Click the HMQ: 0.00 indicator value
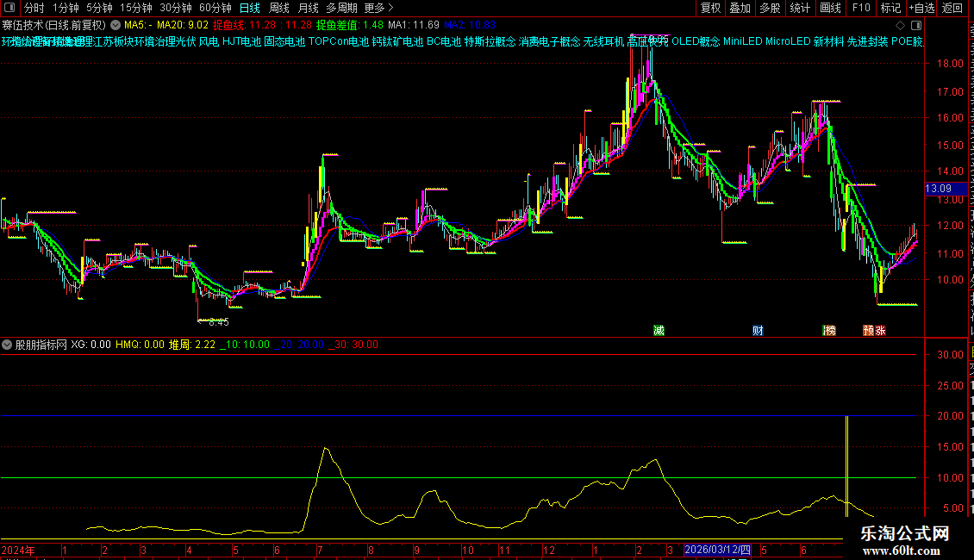 140,345
